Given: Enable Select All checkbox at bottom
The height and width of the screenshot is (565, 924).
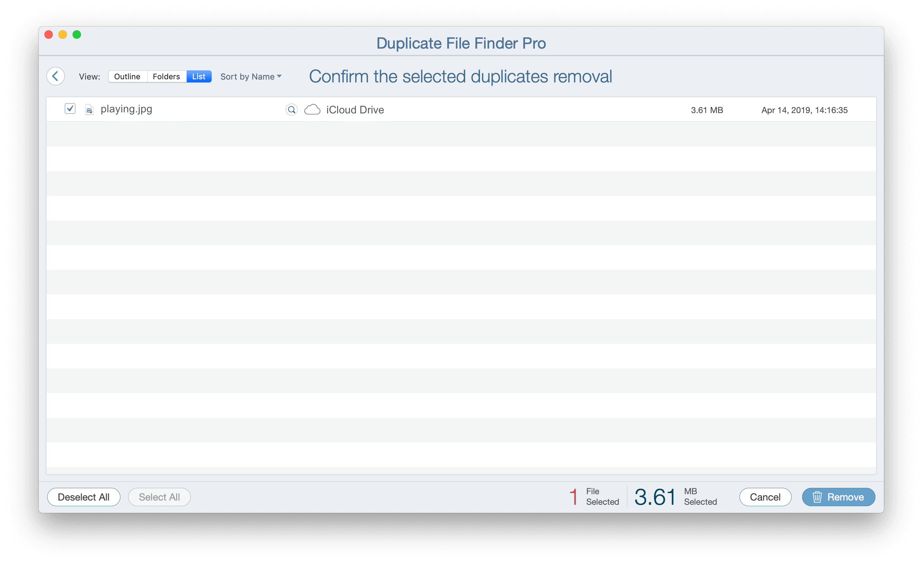Looking at the screenshot, I should (x=159, y=497).
